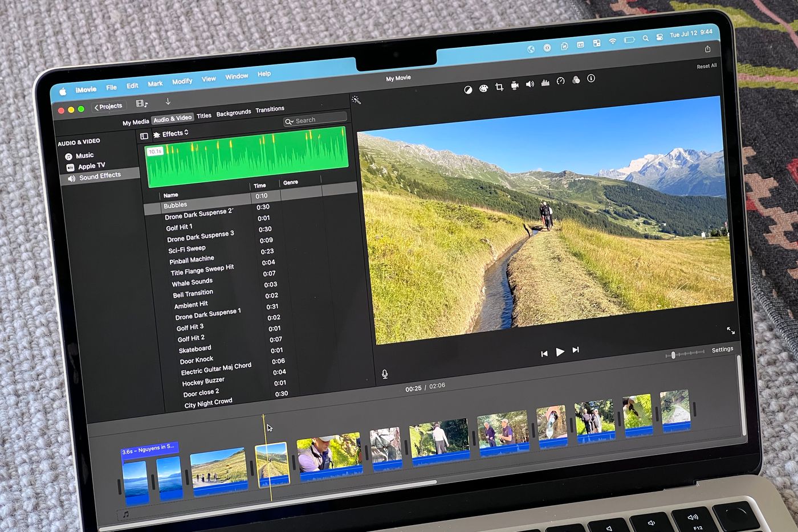Open Control Center in the menu bar
This screenshot has width=798, height=532.
coord(659,37)
